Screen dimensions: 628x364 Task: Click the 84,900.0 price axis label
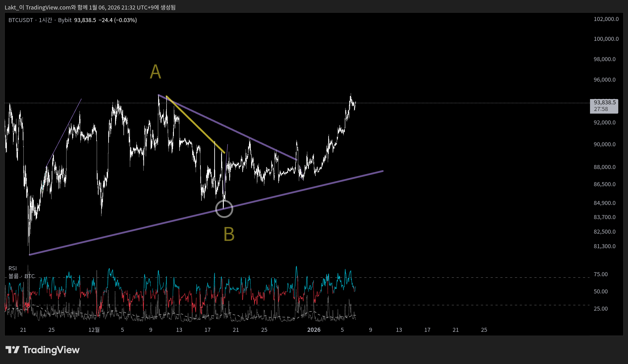pos(605,203)
